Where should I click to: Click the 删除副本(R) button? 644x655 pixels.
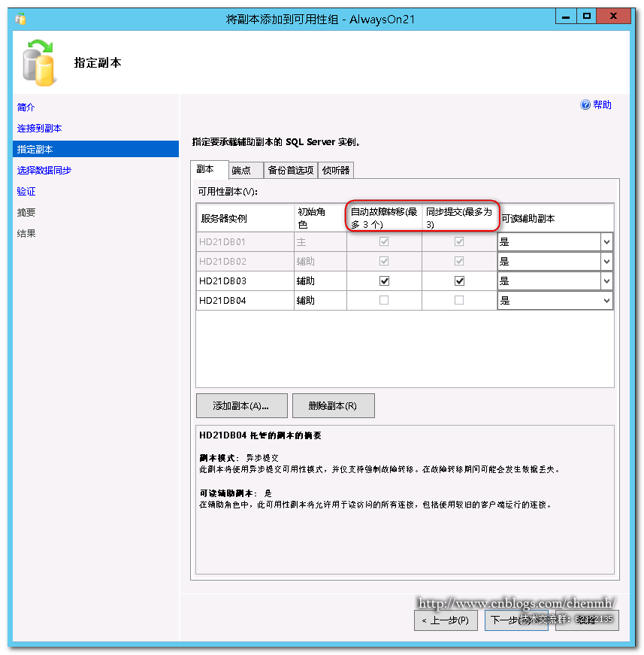(x=333, y=406)
